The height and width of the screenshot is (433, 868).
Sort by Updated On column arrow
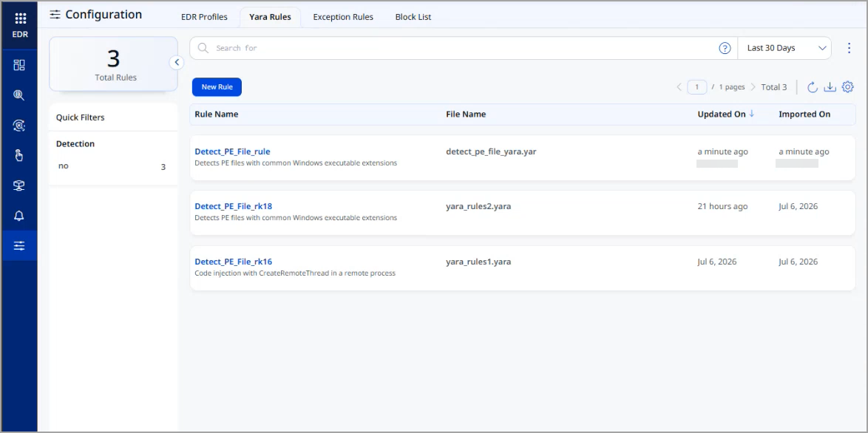coord(752,114)
